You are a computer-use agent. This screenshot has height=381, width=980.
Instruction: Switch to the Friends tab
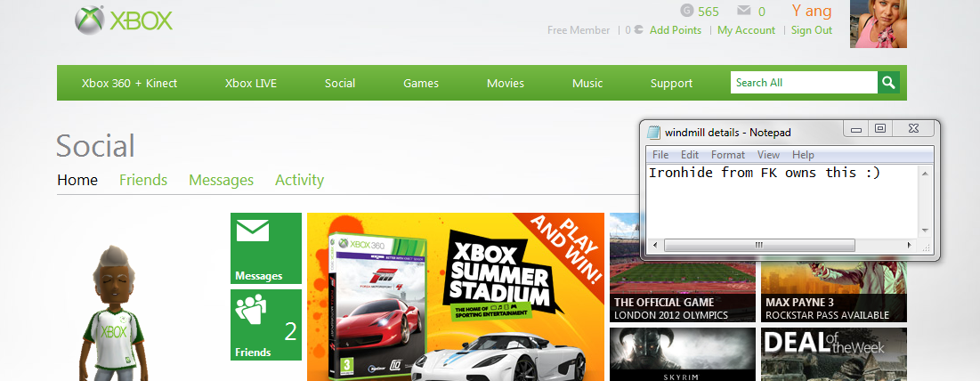[x=143, y=180]
